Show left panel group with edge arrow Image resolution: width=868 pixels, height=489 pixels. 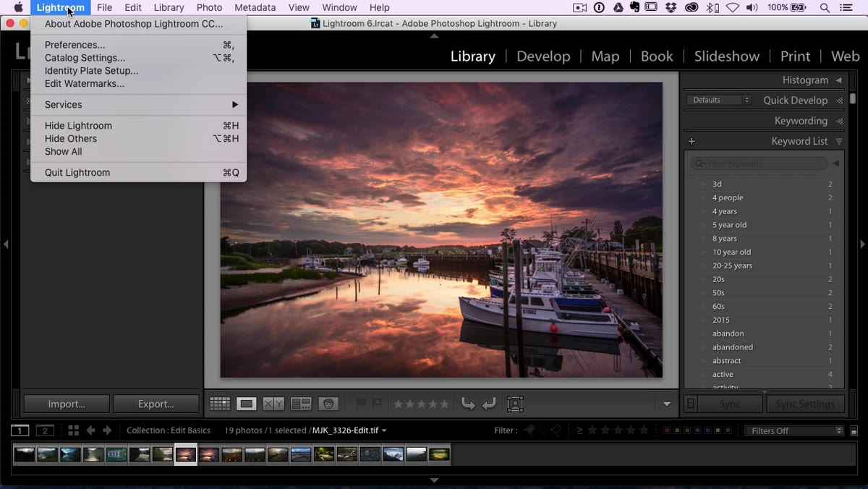[x=6, y=244]
